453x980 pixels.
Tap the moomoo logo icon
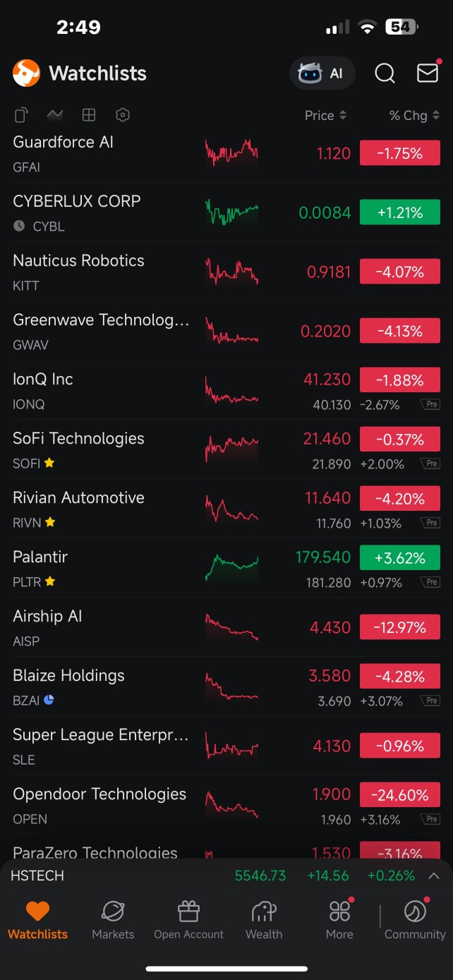point(26,73)
